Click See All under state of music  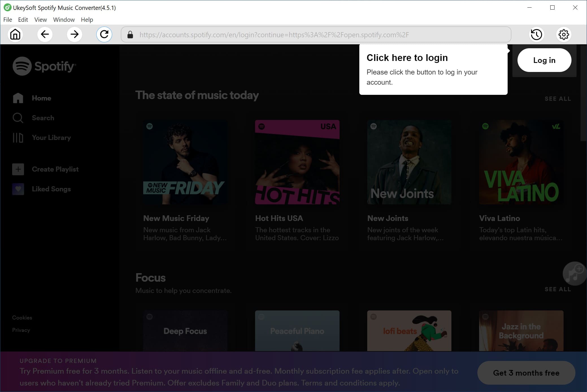point(558,98)
